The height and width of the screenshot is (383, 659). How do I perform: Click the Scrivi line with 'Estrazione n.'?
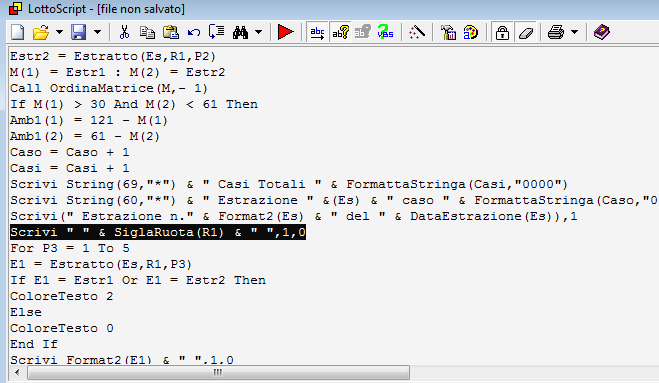point(294,216)
